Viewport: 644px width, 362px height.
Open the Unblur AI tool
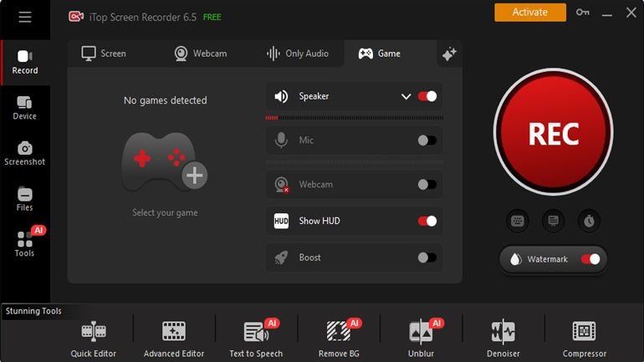coord(421,339)
